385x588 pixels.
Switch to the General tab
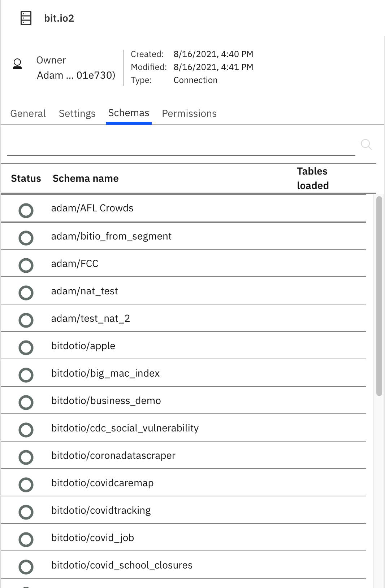pos(28,114)
